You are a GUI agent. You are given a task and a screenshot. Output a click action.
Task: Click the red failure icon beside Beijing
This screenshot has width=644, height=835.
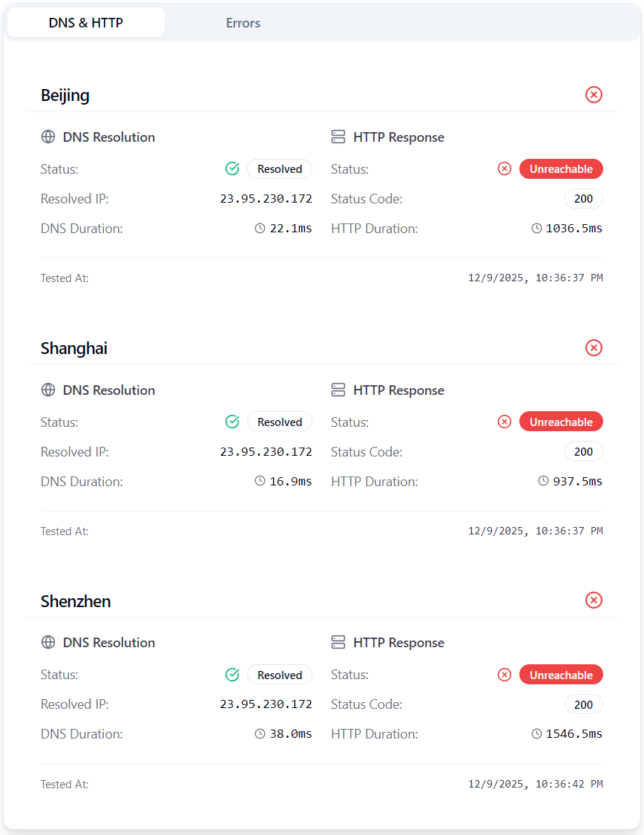pos(594,94)
